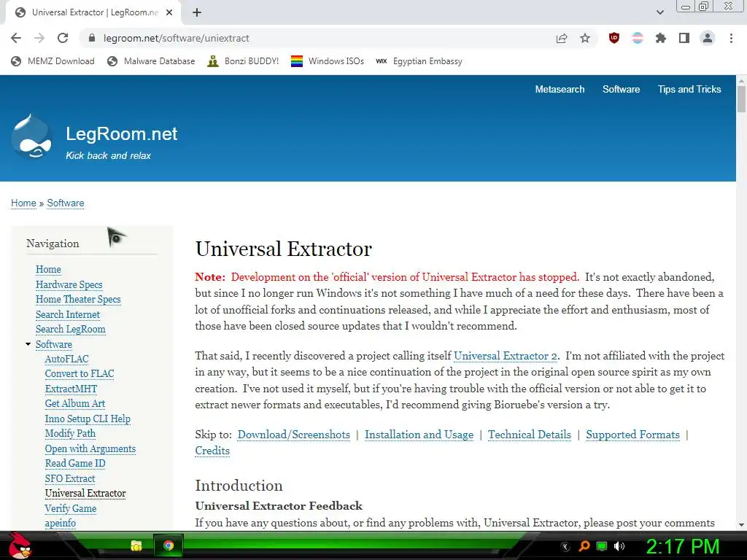Bookmark this page with the star icon
Image resolution: width=747 pixels, height=560 pixels.
coord(585,38)
